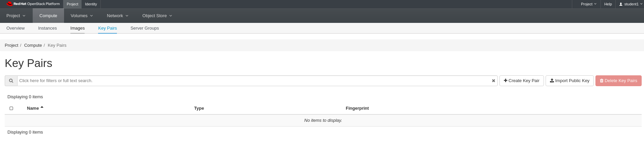Click the magnifying glass search icon
644x143 pixels.
click(x=11, y=81)
